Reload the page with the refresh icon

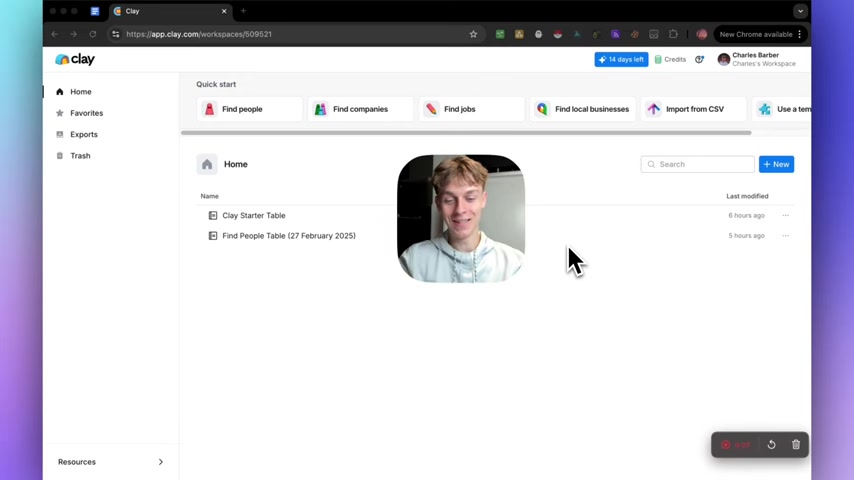(93, 34)
